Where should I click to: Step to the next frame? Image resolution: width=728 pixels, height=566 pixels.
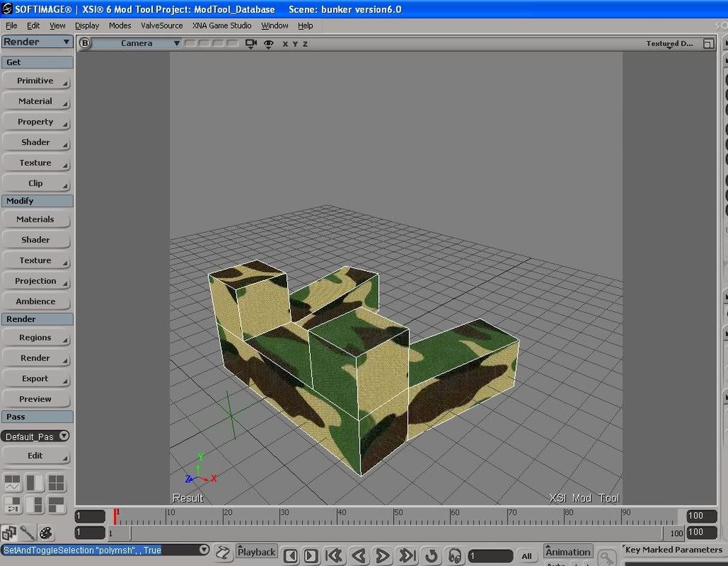[311, 555]
